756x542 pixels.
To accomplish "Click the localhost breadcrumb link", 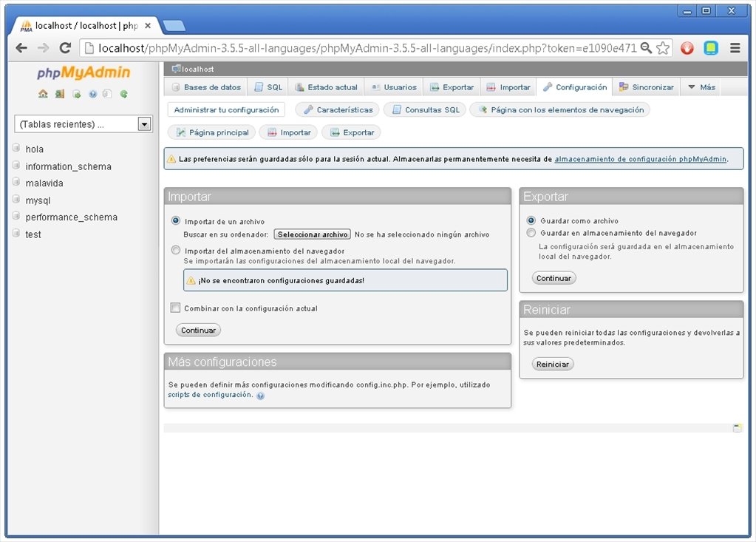I will click(197, 69).
